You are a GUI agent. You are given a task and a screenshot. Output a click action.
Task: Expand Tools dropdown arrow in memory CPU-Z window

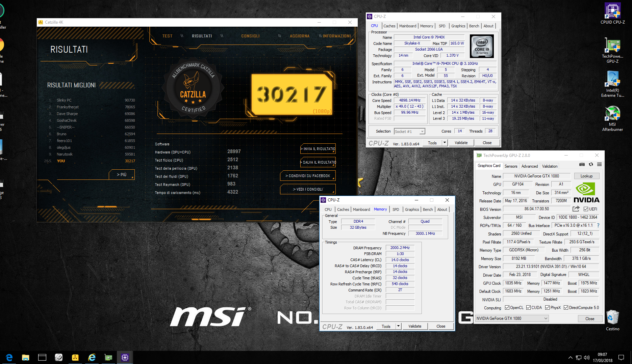tap(398, 326)
